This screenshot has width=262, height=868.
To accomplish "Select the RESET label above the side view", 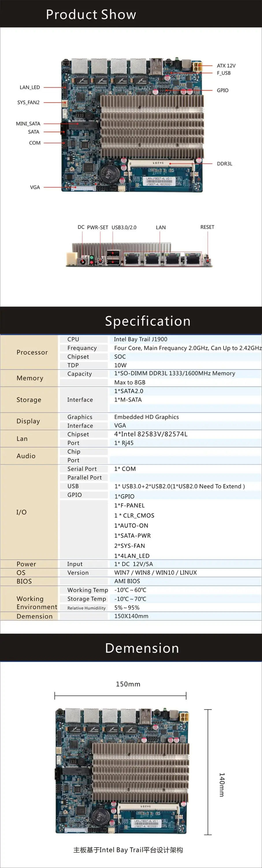I will click(207, 227).
